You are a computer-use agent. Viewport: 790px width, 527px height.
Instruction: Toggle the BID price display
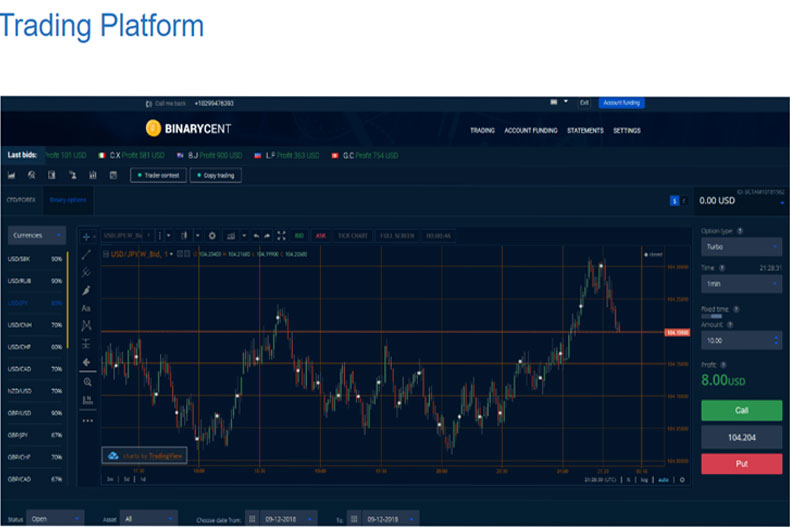(299, 236)
